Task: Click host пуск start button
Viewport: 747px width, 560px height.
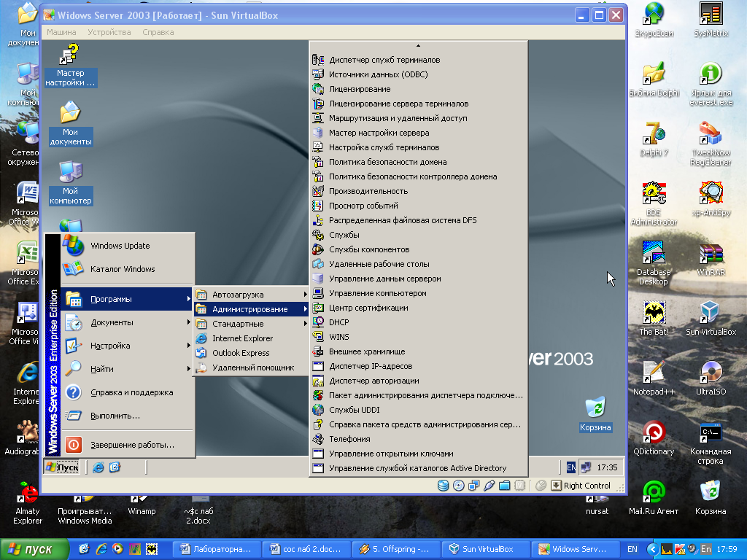Action: point(34,550)
